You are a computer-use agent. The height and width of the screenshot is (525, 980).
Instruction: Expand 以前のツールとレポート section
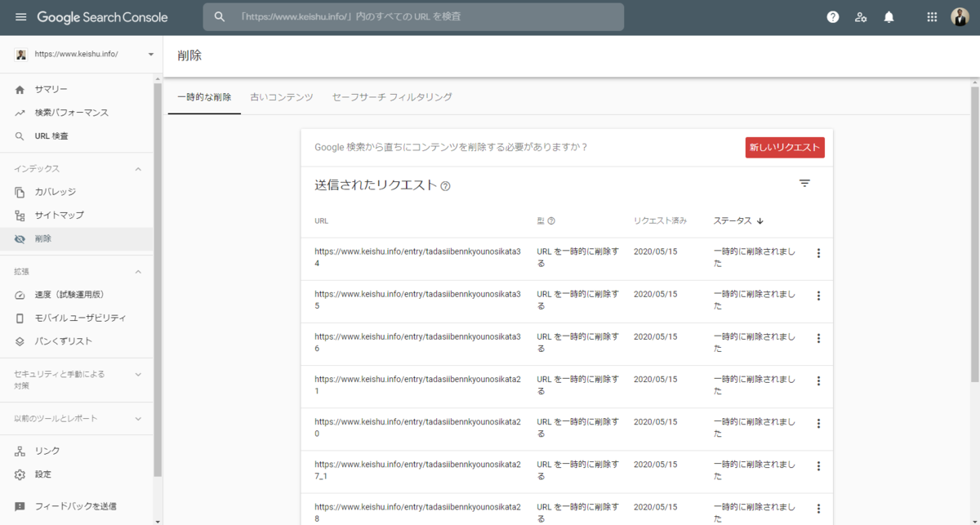coord(138,419)
